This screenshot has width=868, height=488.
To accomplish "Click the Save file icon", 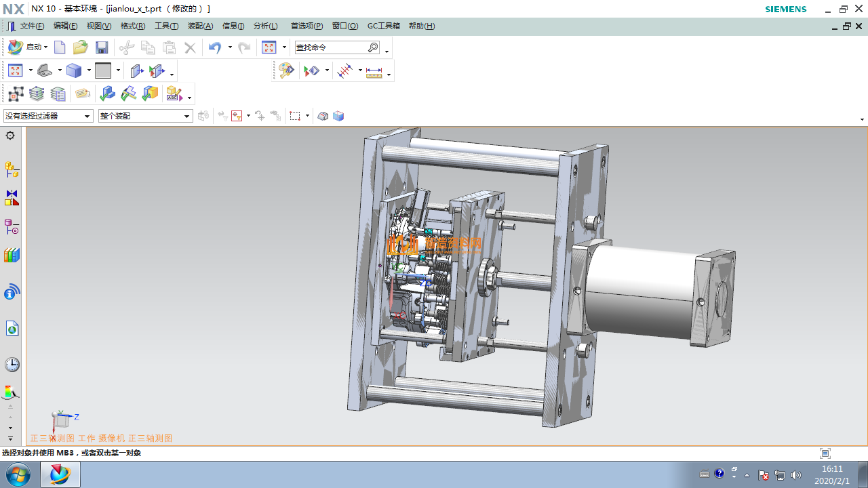I will coord(102,47).
